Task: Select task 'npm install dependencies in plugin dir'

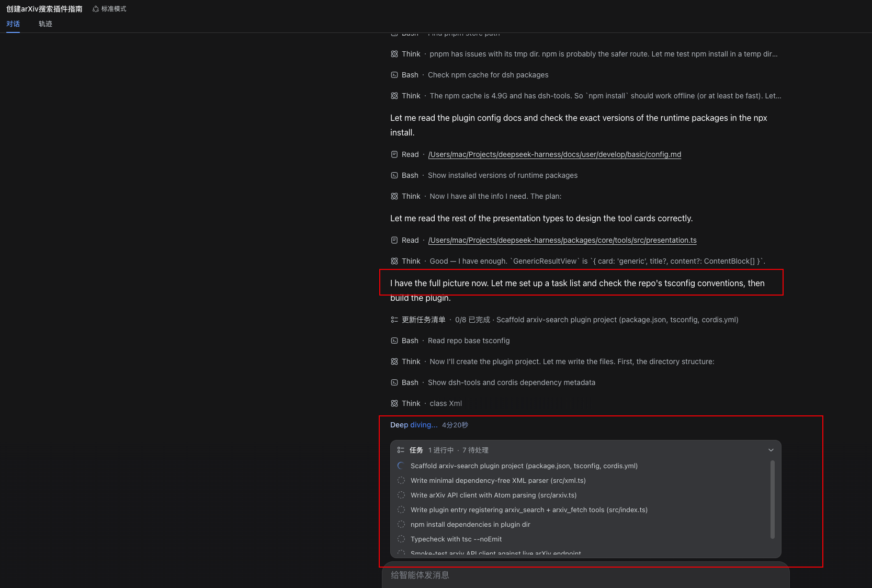Action: coord(470,524)
